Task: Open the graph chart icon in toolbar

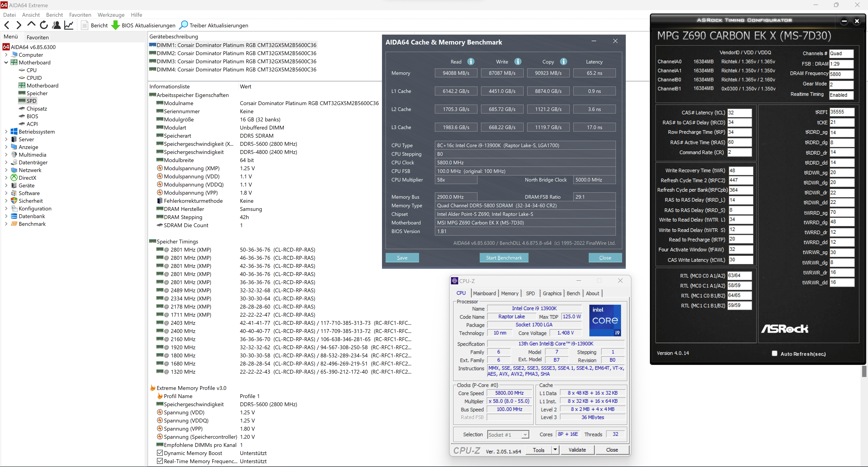Action: pyautogui.click(x=69, y=25)
